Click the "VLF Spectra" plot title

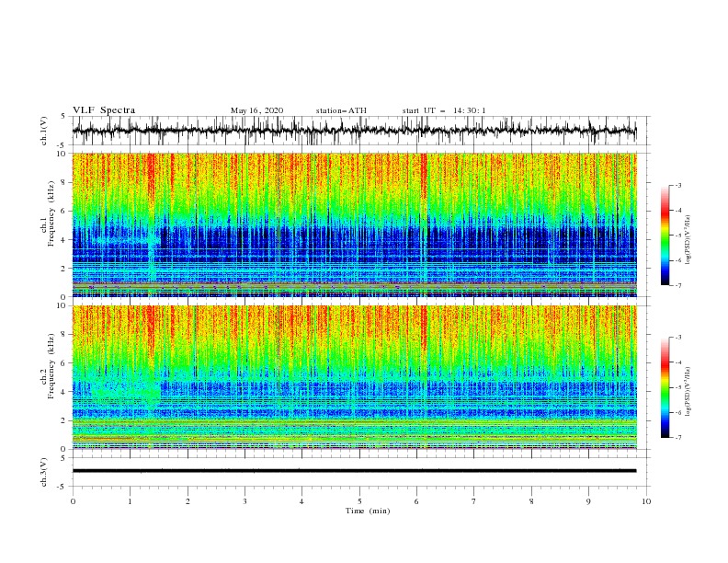(104, 110)
